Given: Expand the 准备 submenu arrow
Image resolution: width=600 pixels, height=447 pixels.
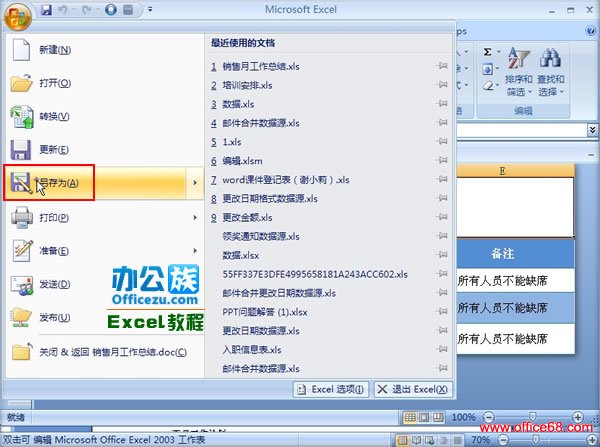Looking at the screenshot, I should 195,251.
